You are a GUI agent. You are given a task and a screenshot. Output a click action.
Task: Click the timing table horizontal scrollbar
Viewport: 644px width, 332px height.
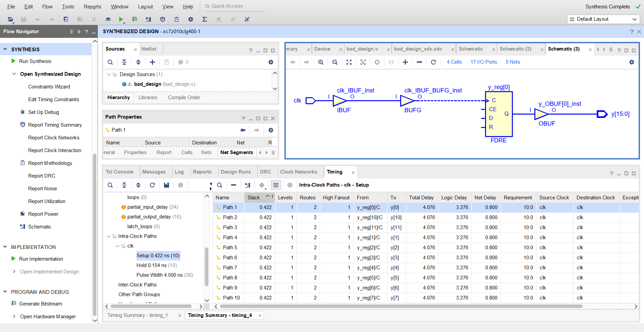(401, 306)
